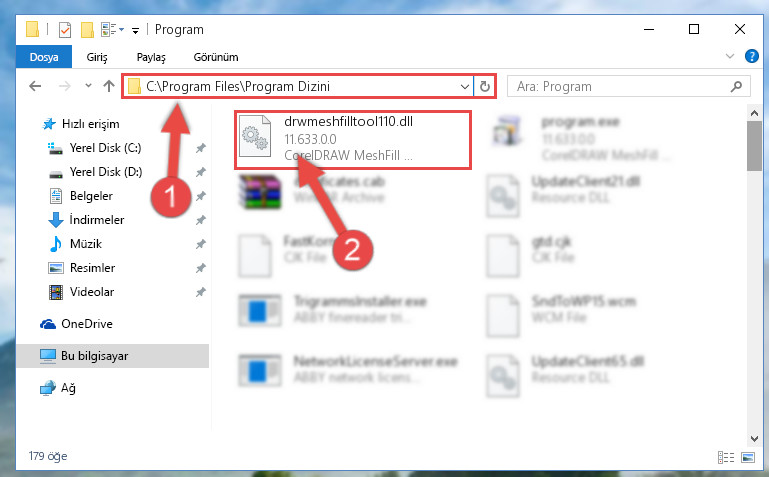
Task: Refresh the current folder address
Action: point(485,86)
